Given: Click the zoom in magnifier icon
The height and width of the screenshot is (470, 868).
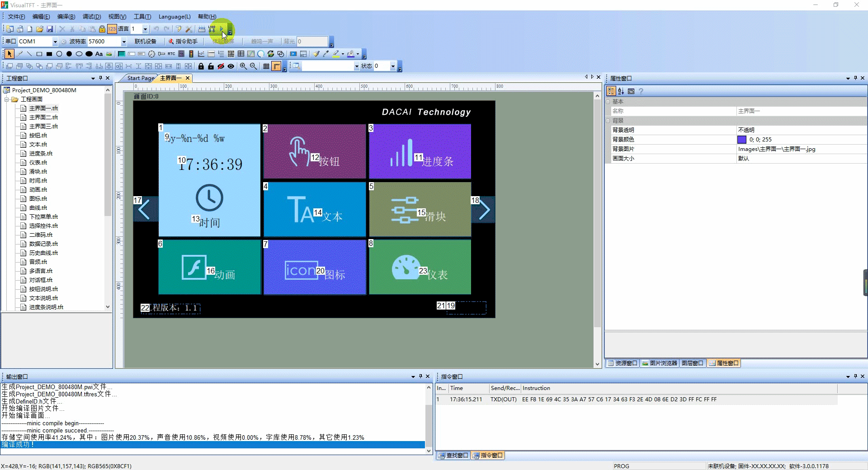Looking at the screenshot, I should click(243, 66).
